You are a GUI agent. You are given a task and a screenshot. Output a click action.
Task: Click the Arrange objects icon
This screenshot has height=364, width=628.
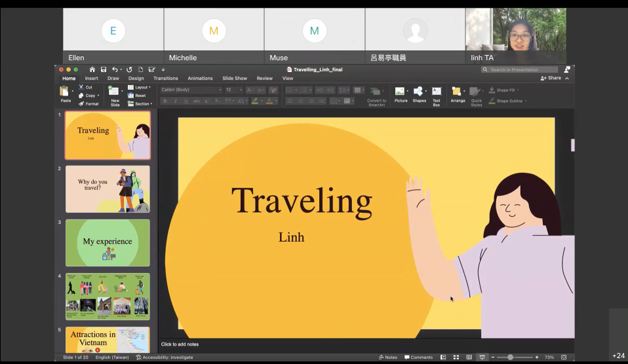pos(457,92)
